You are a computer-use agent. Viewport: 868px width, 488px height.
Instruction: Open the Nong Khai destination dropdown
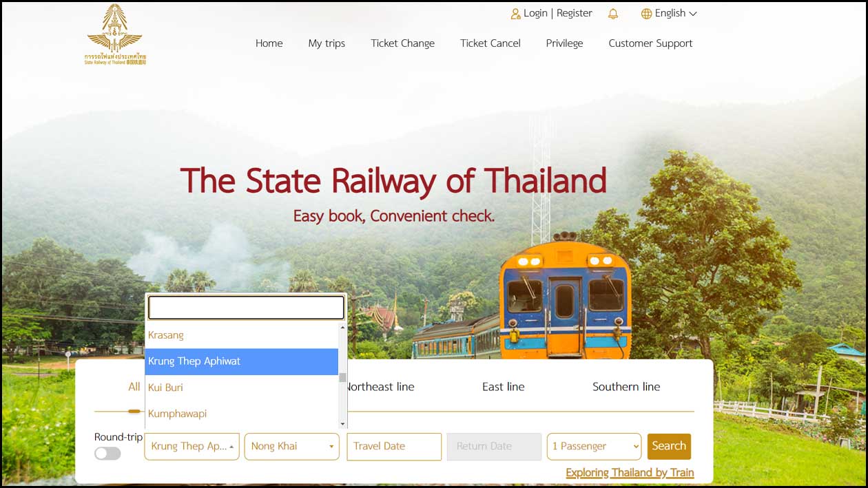pyautogui.click(x=292, y=446)
